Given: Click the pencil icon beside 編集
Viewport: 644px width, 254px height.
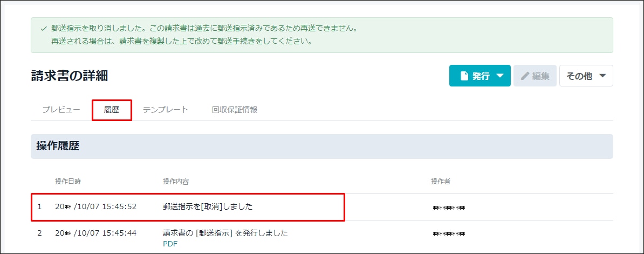Looking at the screenshot, I should pos(525,76).
